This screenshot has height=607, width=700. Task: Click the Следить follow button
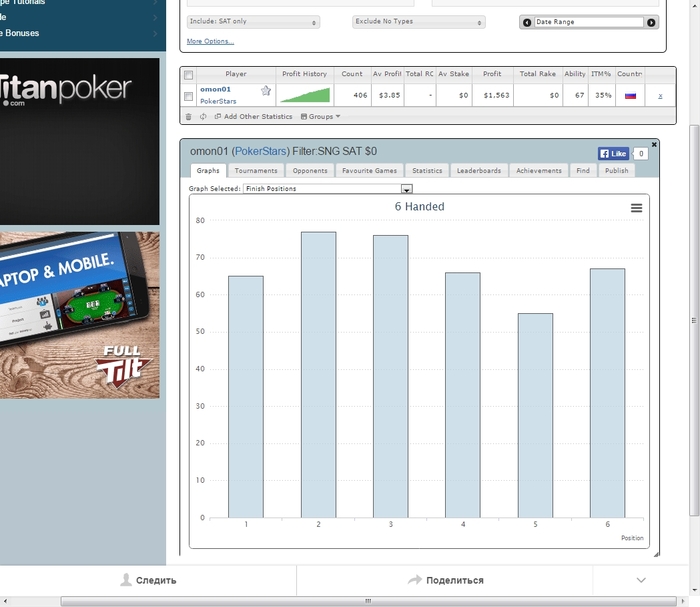coord(149,580)
